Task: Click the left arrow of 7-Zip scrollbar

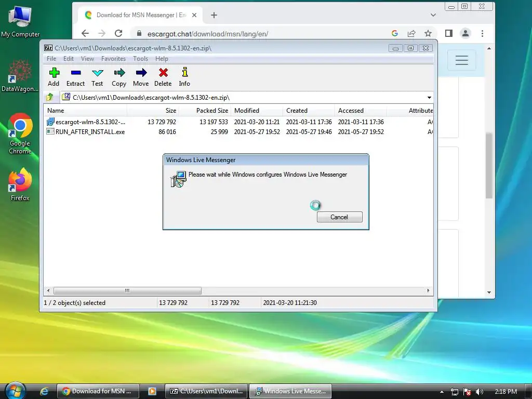Action: tap(48, 291)
